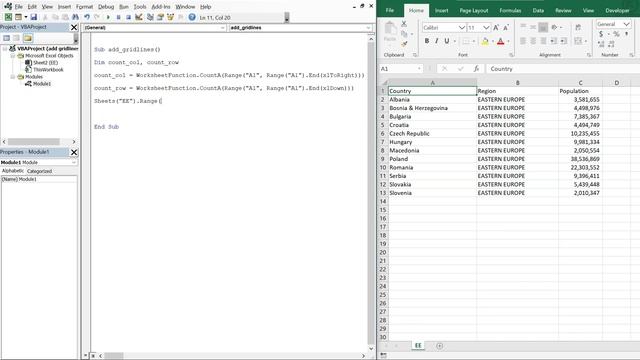
Task: Toggle Align Right in Excel ribbon
Action: point(543,41)
